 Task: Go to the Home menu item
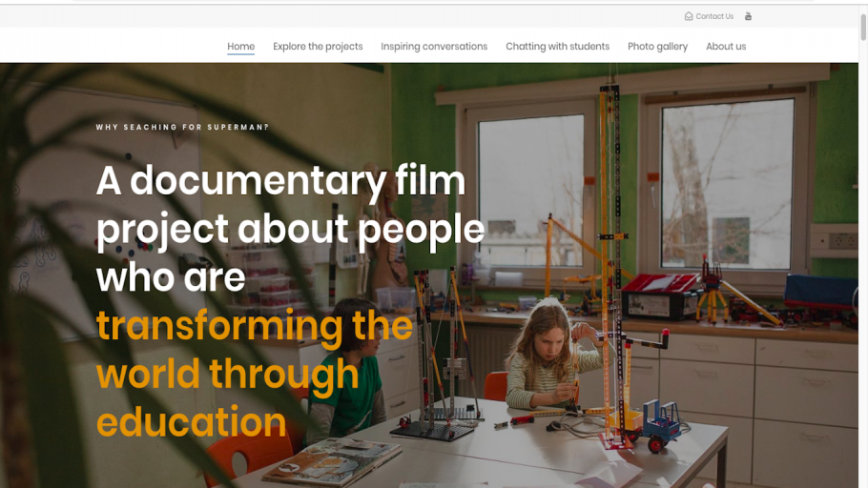(240, 47)
